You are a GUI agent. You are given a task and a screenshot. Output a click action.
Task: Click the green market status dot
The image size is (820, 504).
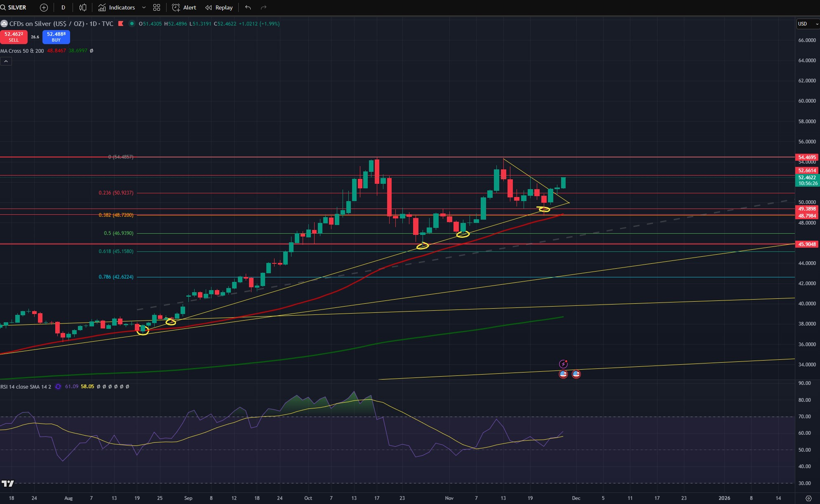[132, 23]
